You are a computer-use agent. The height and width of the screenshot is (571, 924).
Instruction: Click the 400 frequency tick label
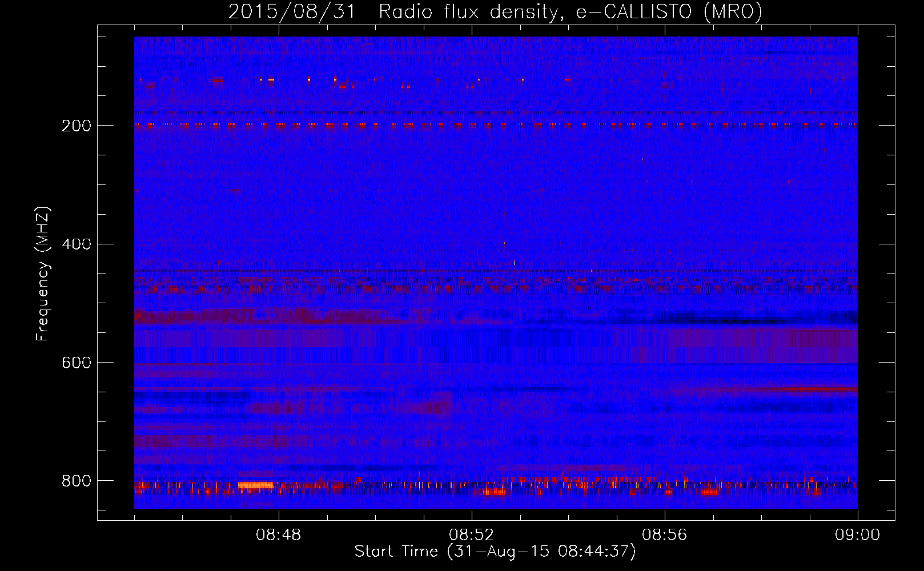point(77,244)
